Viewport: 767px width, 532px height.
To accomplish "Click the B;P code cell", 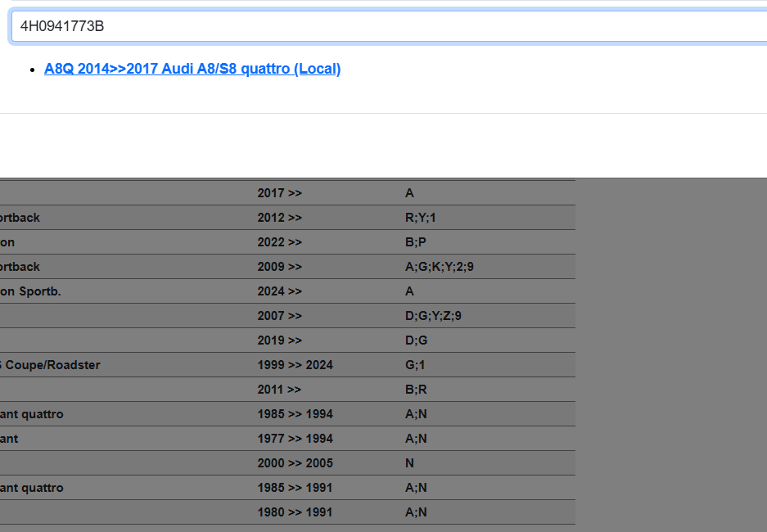I will (x=416, y=242).
